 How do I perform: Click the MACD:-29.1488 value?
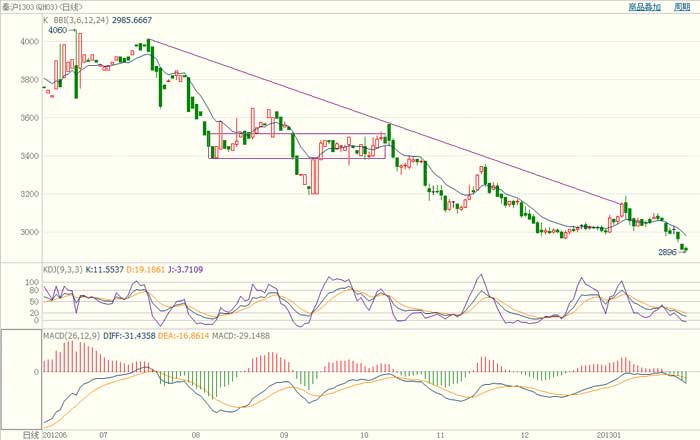tap(241, 336)
